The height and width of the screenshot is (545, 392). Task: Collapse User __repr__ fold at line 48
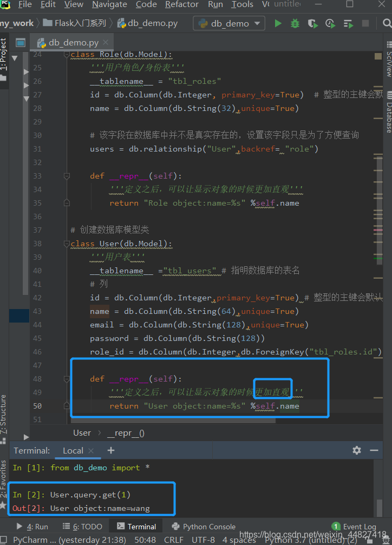click(x=67, y=379)
